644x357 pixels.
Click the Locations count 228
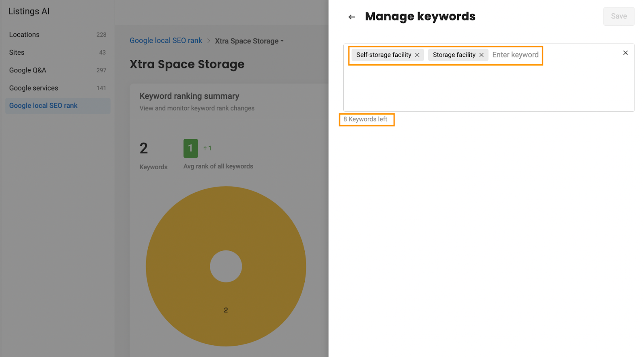pos(101,35)
